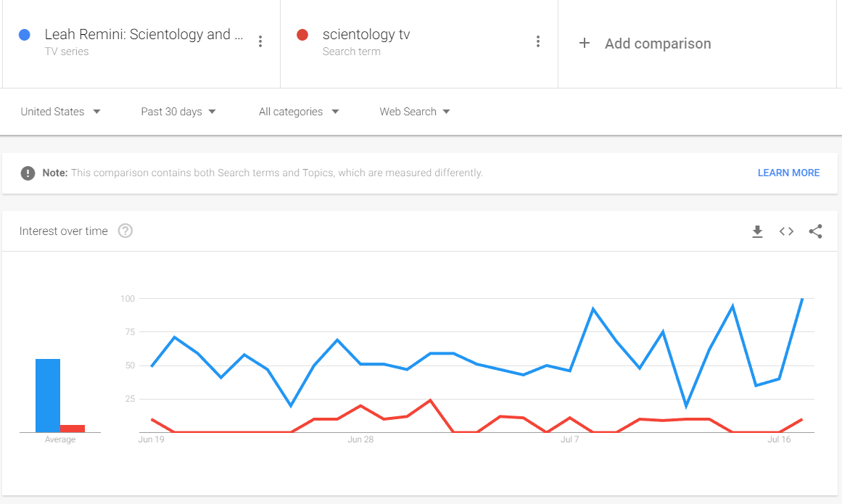
Task: Open options menu for Leah Remini term
Action: [260, 42]
